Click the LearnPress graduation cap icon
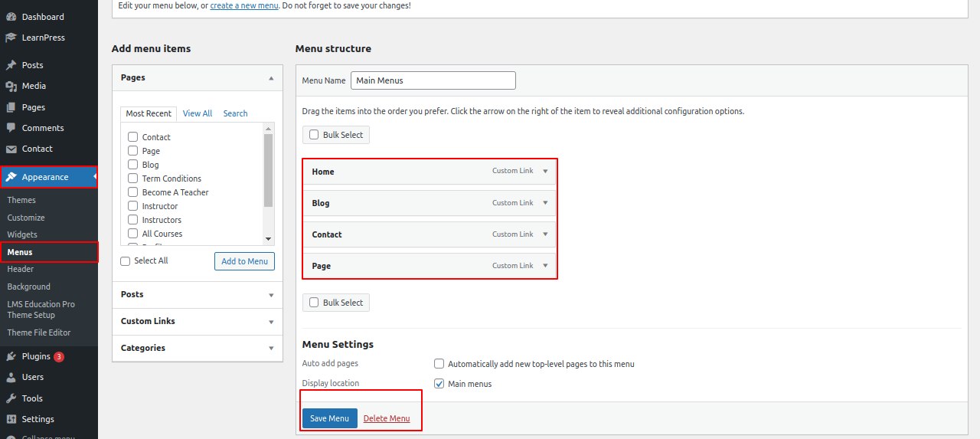Image resolution: width=980 pixels, height=439 pixels. point(11,38)
